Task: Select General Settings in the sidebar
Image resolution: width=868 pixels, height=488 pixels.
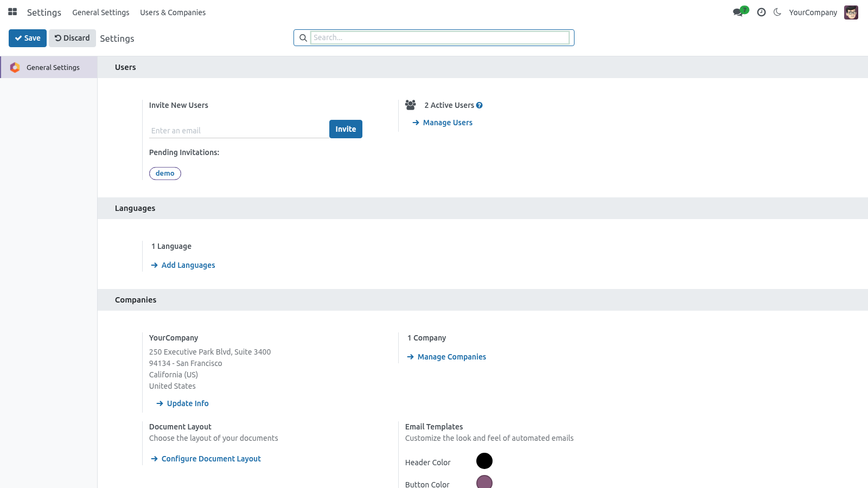Action: point(49,67)
